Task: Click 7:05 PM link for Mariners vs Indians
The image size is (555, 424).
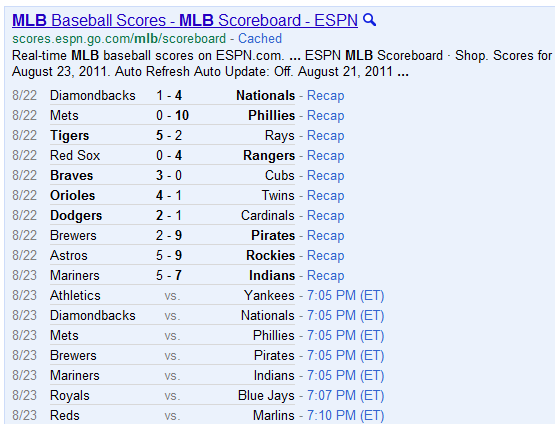Action: pyautogui.click(x=345, y=376)
